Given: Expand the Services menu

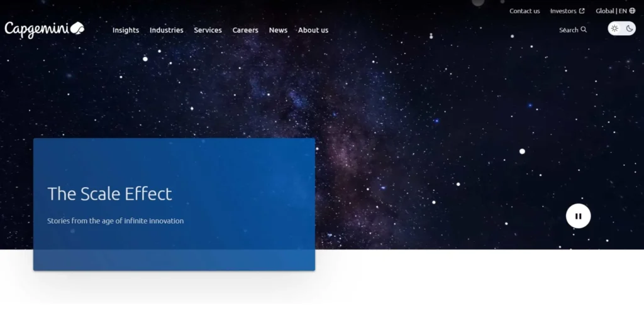Looking at the screenshot, I should click(x=208, y=30).
